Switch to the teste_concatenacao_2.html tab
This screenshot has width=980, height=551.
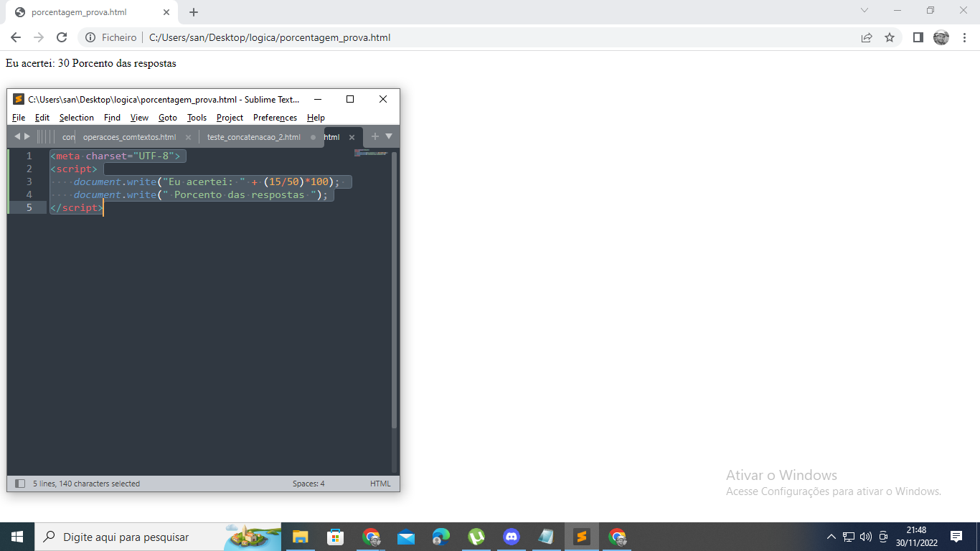(x=253, y=137)
